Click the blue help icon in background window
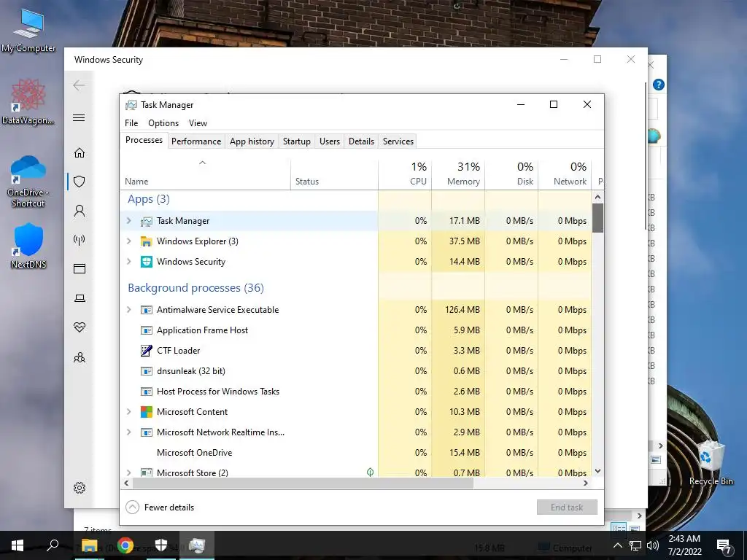The height and width of the screenshot is (560, 747). 659,85
